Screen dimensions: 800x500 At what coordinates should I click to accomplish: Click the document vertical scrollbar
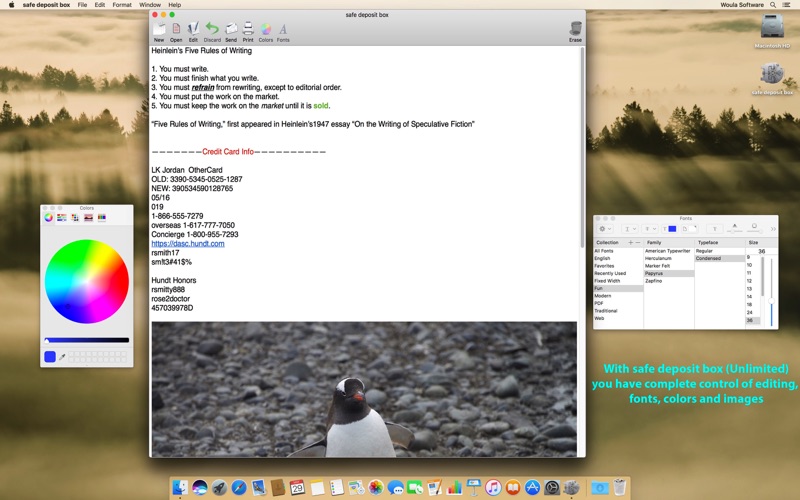click(x=582, y=148)
